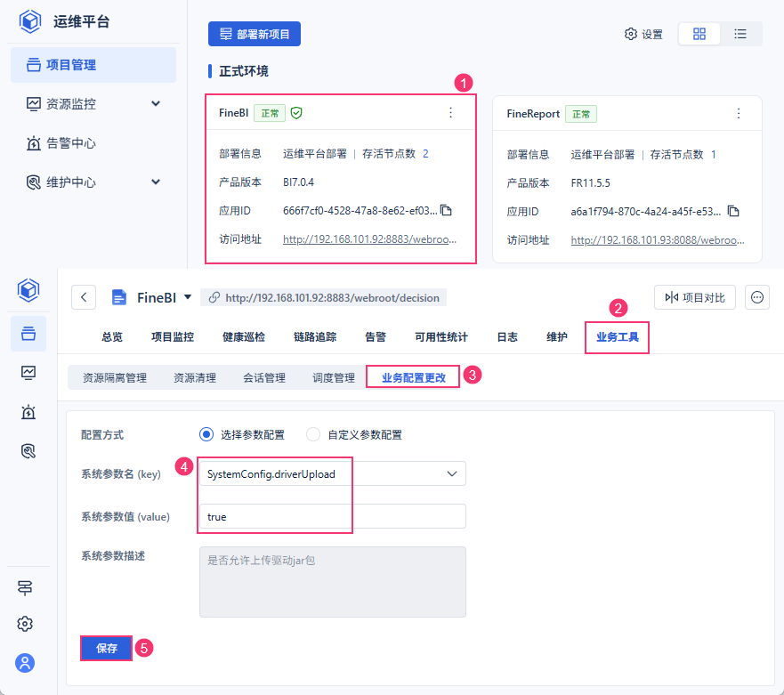This screenshot has height=695, width=784.
Task: Click product version BI7.0.4 text
Action: tap(298, 182)
